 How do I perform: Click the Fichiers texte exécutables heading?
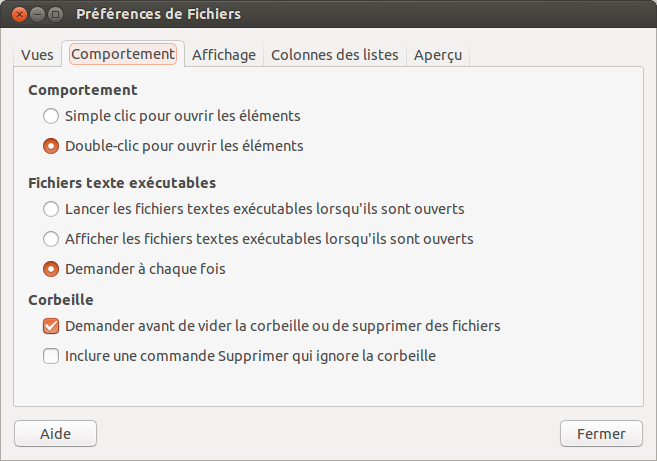coord(122,183)
